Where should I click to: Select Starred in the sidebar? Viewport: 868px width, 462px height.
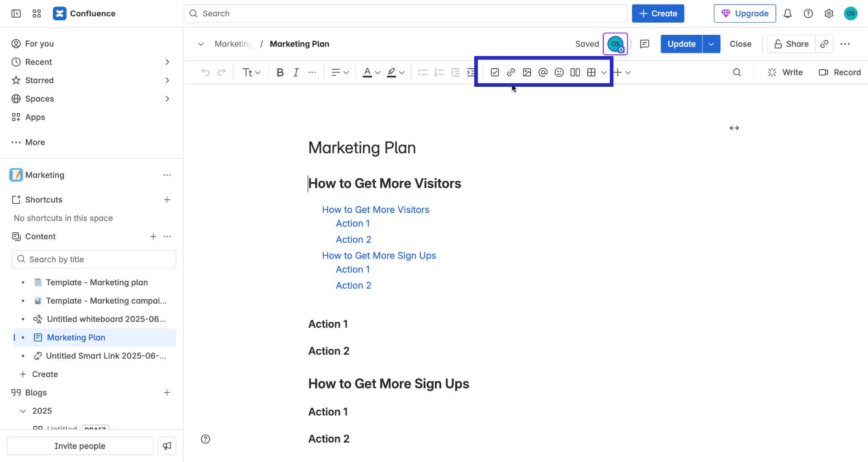(x=39, y=80)
